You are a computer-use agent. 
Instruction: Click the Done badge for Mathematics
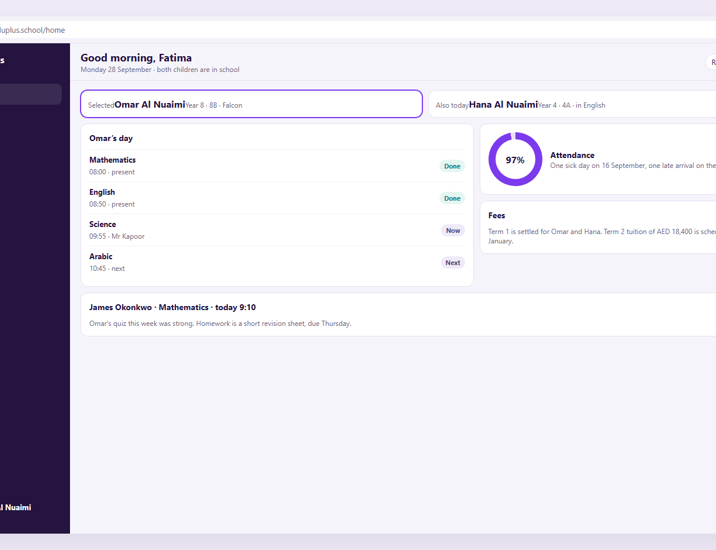tap(452, 166)
